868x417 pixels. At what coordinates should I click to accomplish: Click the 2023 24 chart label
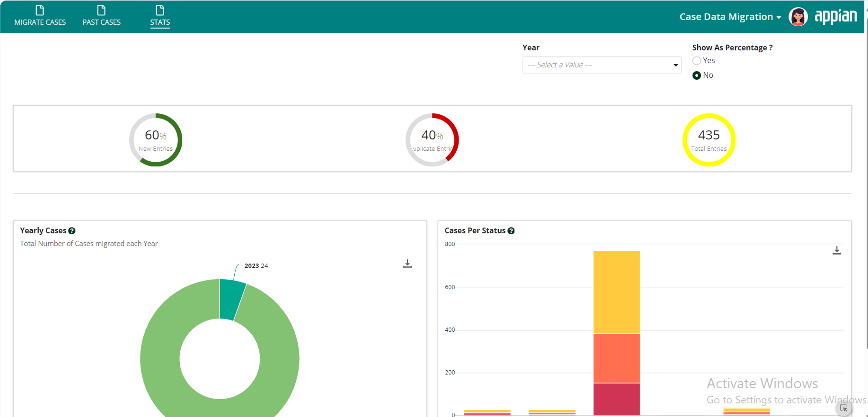[x=256, y=265]
